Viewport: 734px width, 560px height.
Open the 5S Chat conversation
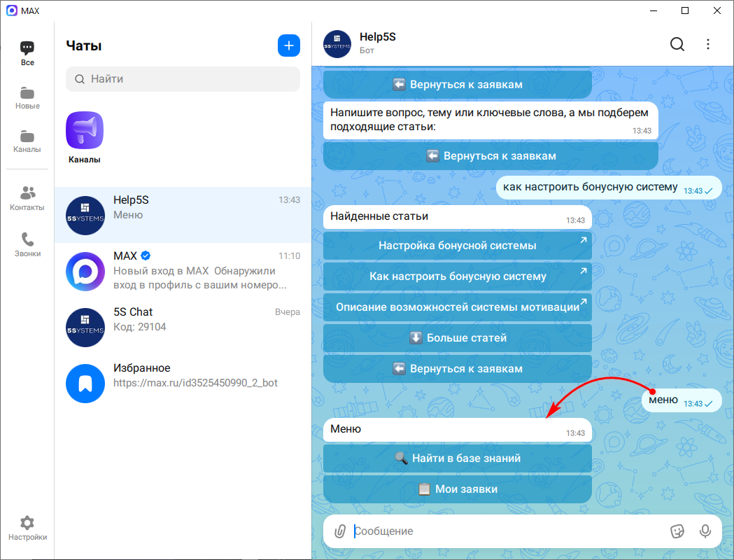(x=183, y=328)
